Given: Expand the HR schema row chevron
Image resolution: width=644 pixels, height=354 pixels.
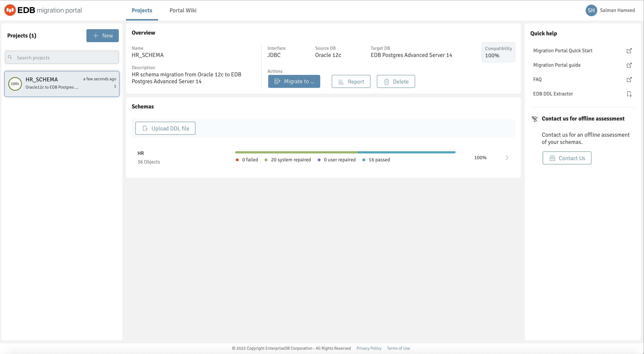Looking at the screenshot, I should [x=507, y=158].
